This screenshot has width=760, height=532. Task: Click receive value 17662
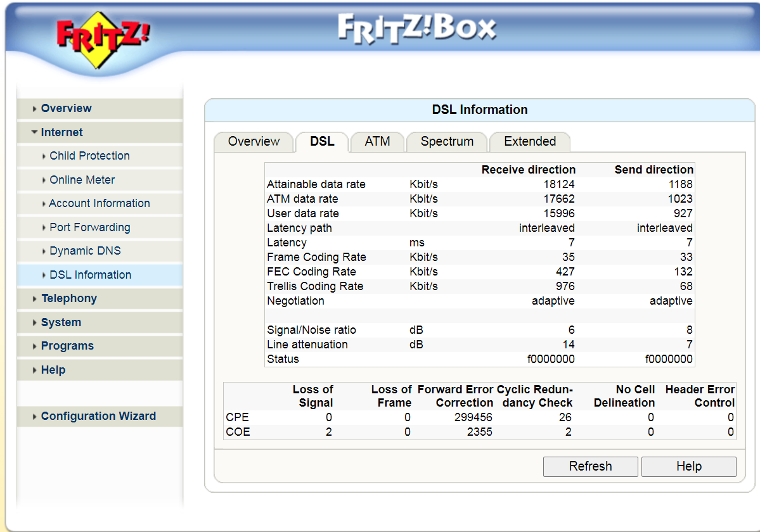point(559,199)
